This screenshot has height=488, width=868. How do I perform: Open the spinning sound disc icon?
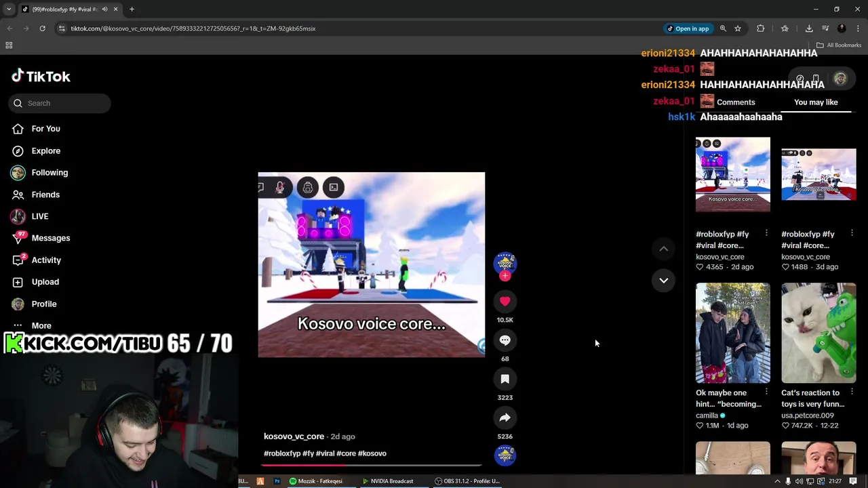click(505, 455)
